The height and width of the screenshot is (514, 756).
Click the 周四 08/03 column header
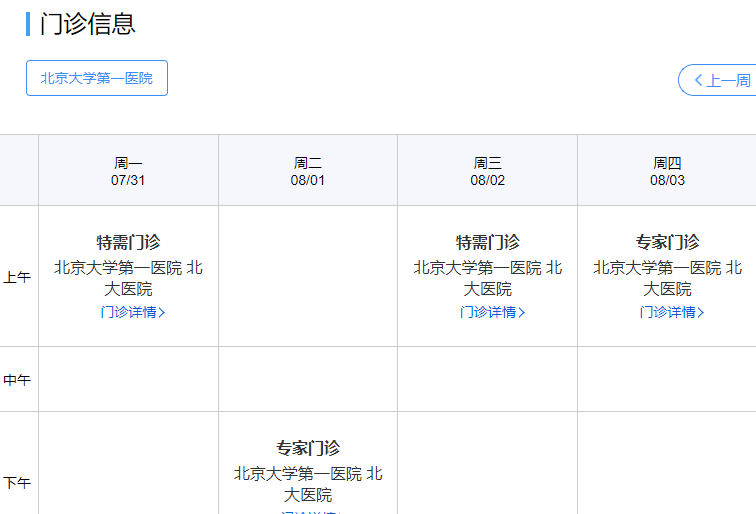[667, 171]
